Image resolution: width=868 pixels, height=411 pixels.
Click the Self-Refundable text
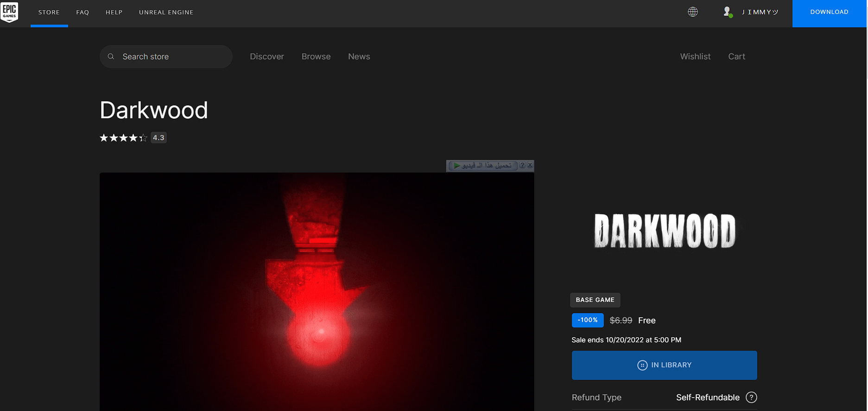(708, 398)
